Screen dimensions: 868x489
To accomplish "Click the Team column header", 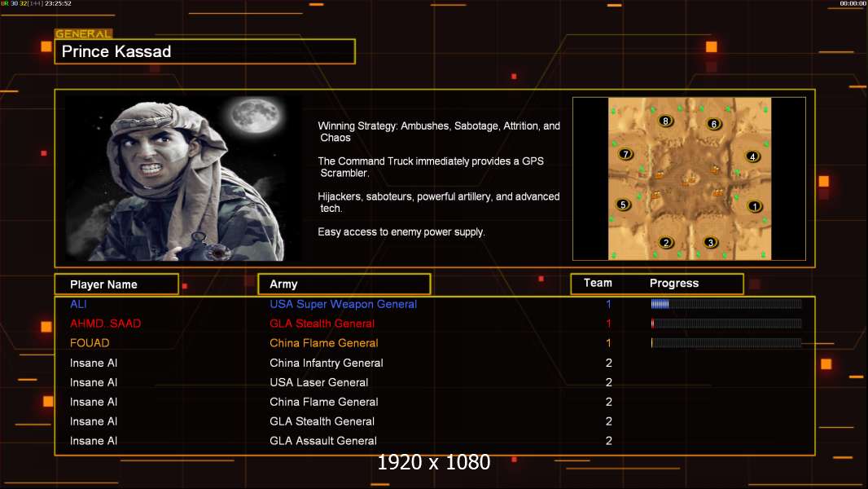I will 598,283.
